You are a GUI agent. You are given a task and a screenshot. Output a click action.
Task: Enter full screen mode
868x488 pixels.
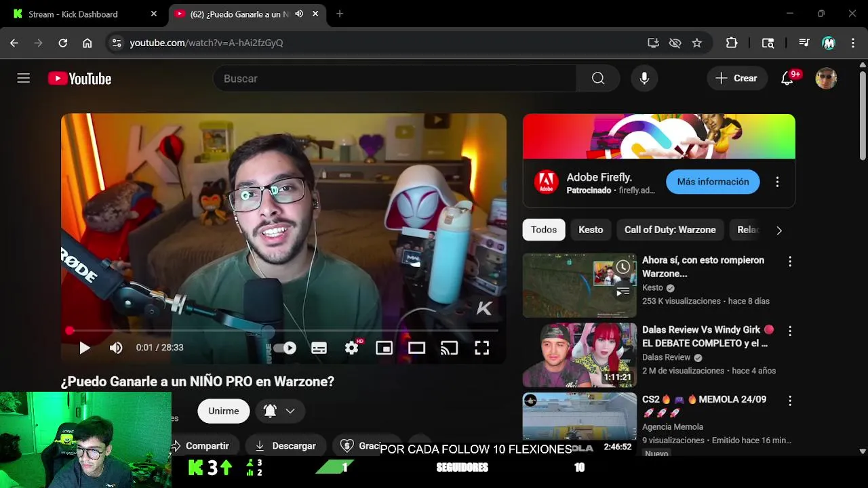tap(481, 348)
